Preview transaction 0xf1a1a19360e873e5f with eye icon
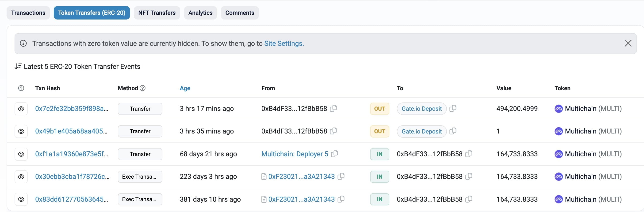The image size is (644, 212). click(21, 154)
